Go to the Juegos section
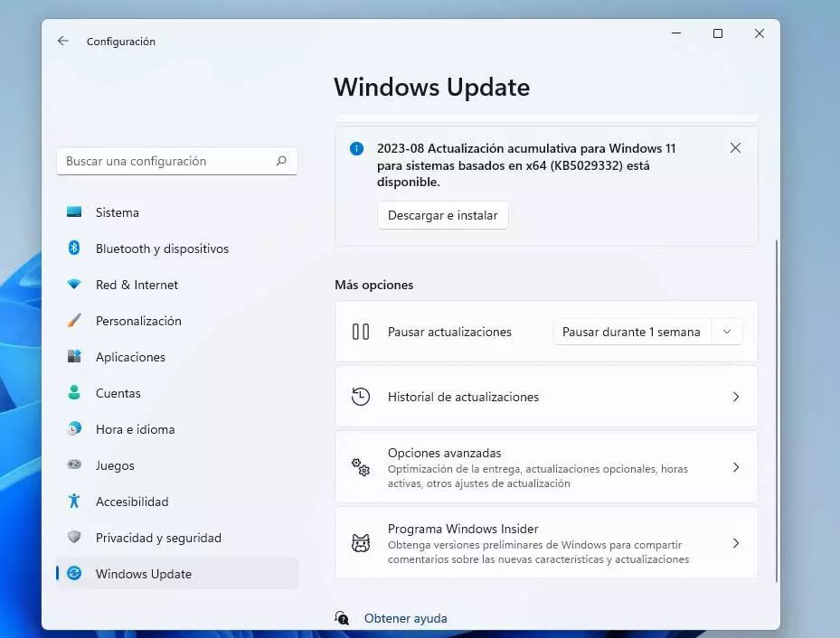This screenshot has width=840, height=638. (177, 465)
